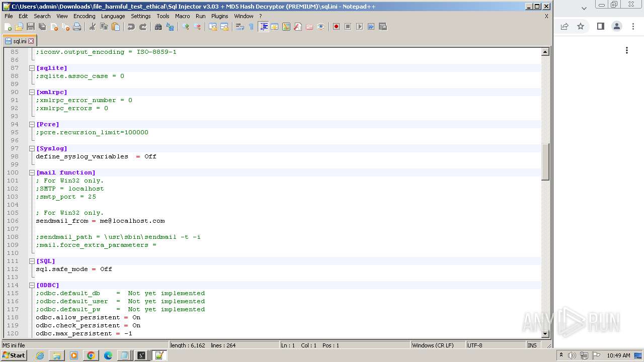This screenshot has width=644, height=362.
Task: Open Internet Explorer from the taskbar
Action: tap(40, 355)
